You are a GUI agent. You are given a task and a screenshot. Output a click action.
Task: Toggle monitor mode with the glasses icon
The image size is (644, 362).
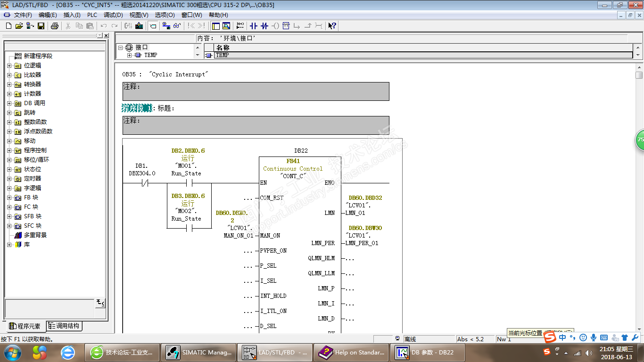(177, 26)
